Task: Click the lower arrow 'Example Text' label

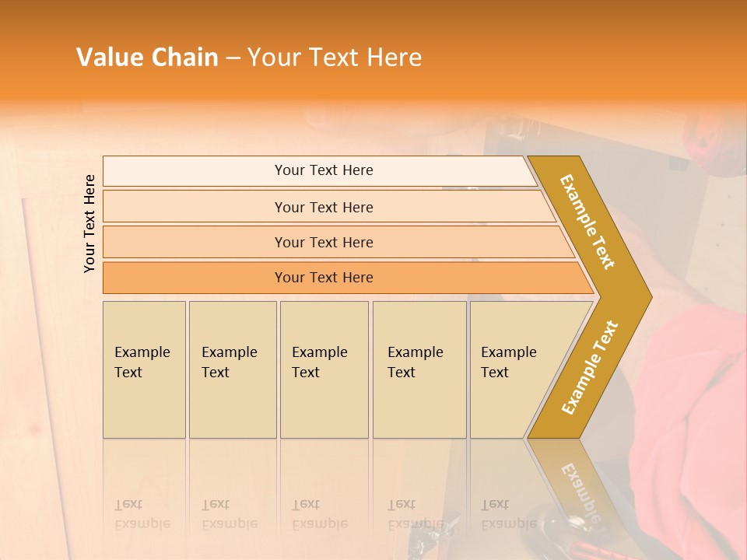Action: pos(590,367)
